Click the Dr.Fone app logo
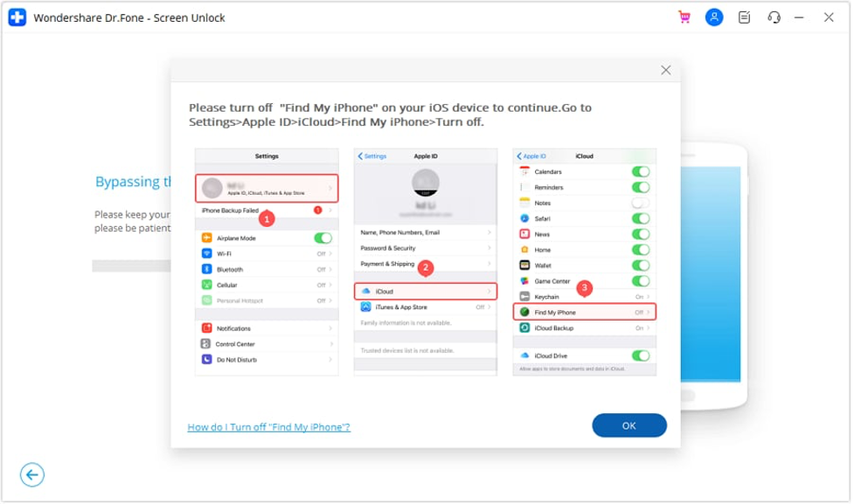 [17, 17]
